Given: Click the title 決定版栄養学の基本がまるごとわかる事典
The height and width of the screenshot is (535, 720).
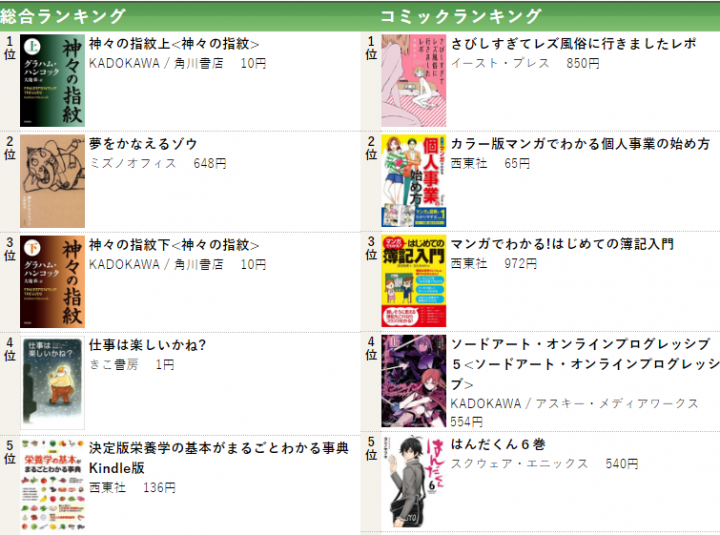Looking at the screenshot, I should tap(219, 458).
